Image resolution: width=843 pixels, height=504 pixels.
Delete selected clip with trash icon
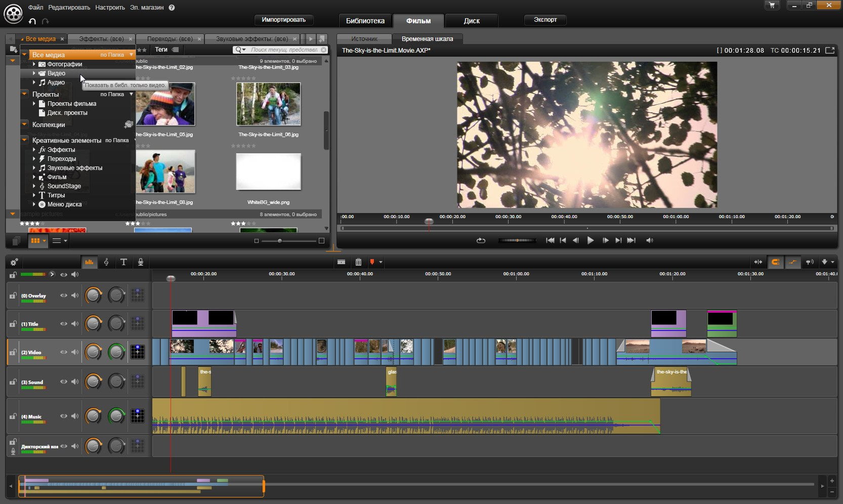pos(358,262)
